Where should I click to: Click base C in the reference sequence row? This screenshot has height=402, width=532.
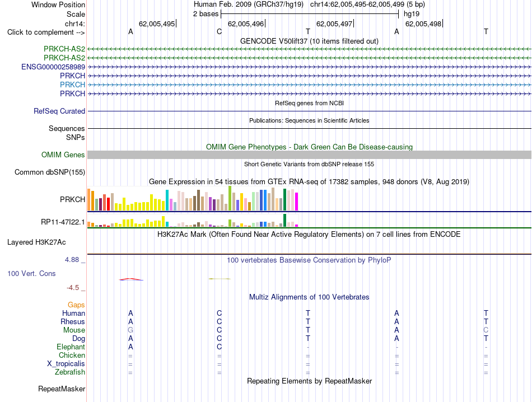click(219, 31)
